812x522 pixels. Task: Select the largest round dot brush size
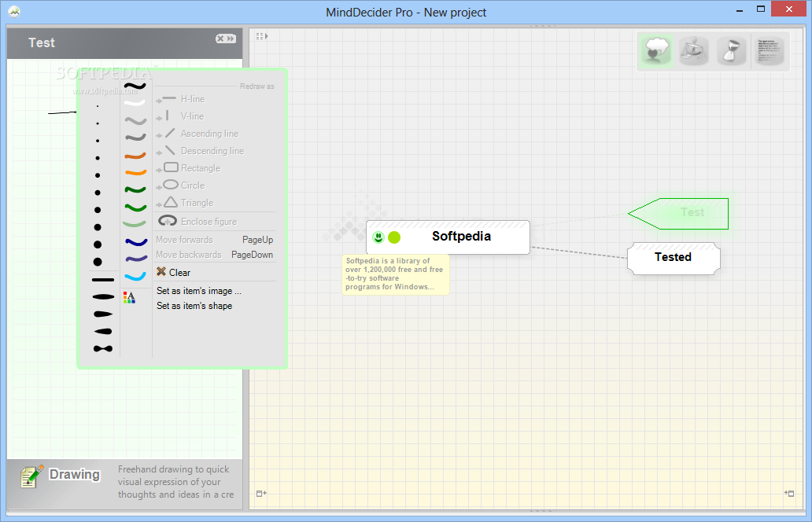(98, 262)
